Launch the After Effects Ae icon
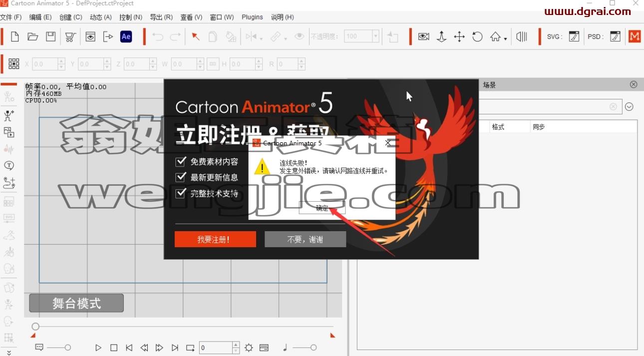This screenshot has height=356, width=644. tap(126, 36)
